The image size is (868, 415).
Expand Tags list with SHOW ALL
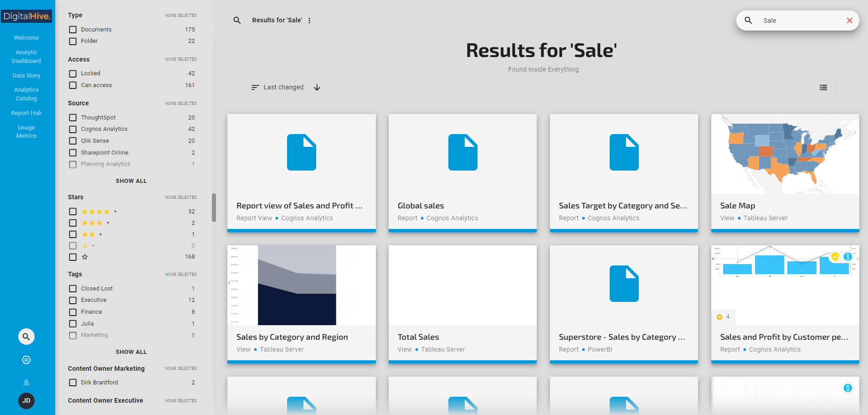(x=131, y=352)
